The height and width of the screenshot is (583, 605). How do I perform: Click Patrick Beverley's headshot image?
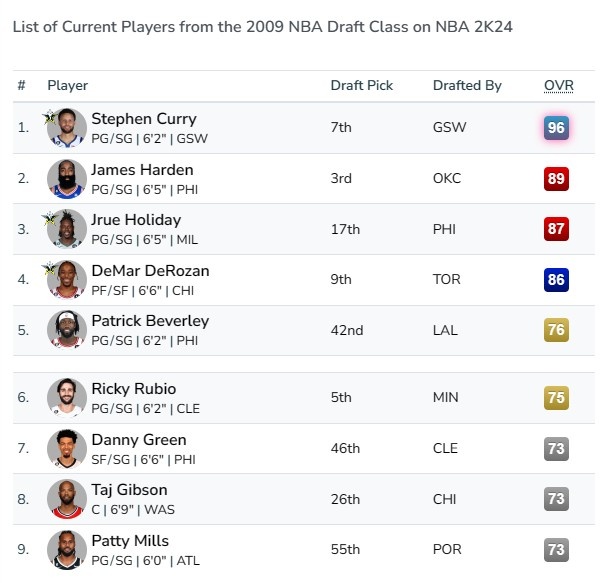[67, 330]
